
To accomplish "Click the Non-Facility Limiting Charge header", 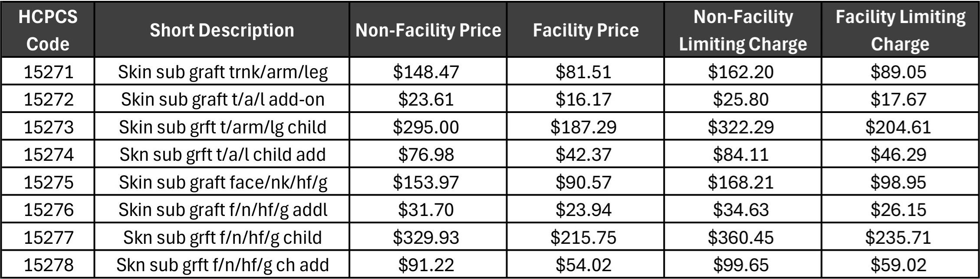I will click(x=743, y=30).
